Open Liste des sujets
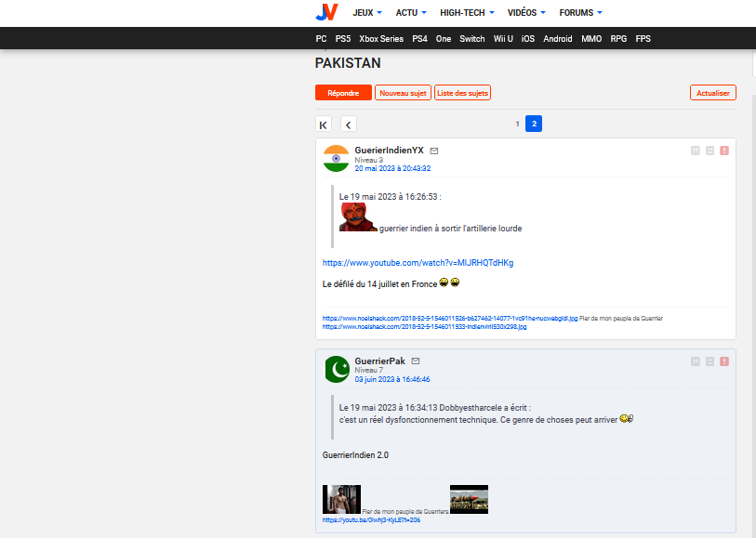Image resolution: width=756 pixels, height=538 pixels. [462, 93]
